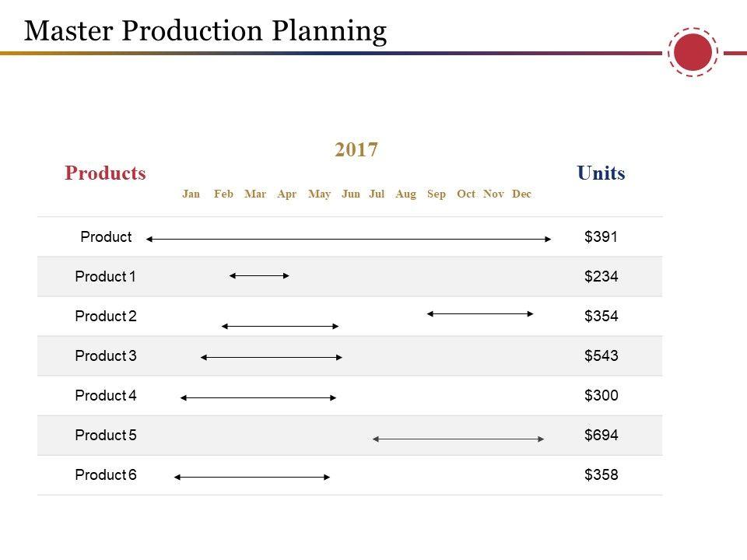Select the Product 5 timeline arrow
Viewport: 747px width, 560px height.
[458, 439]
